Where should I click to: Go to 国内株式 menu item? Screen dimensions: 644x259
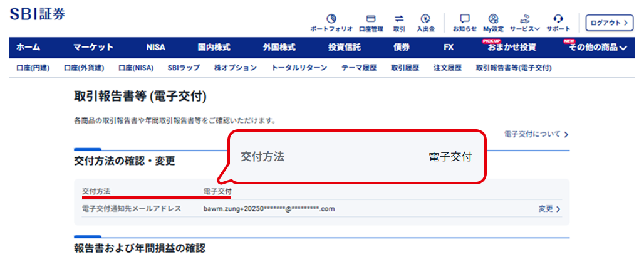point(214,48)
